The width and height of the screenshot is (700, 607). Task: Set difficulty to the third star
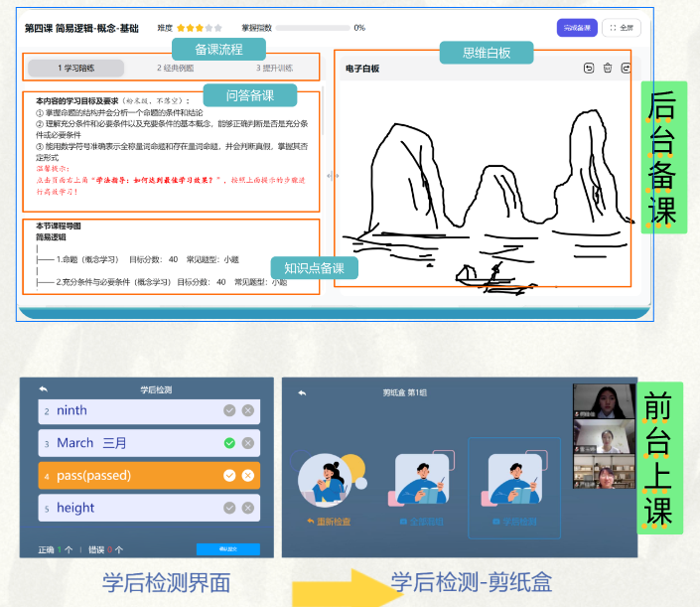click(x=200, y=28)
